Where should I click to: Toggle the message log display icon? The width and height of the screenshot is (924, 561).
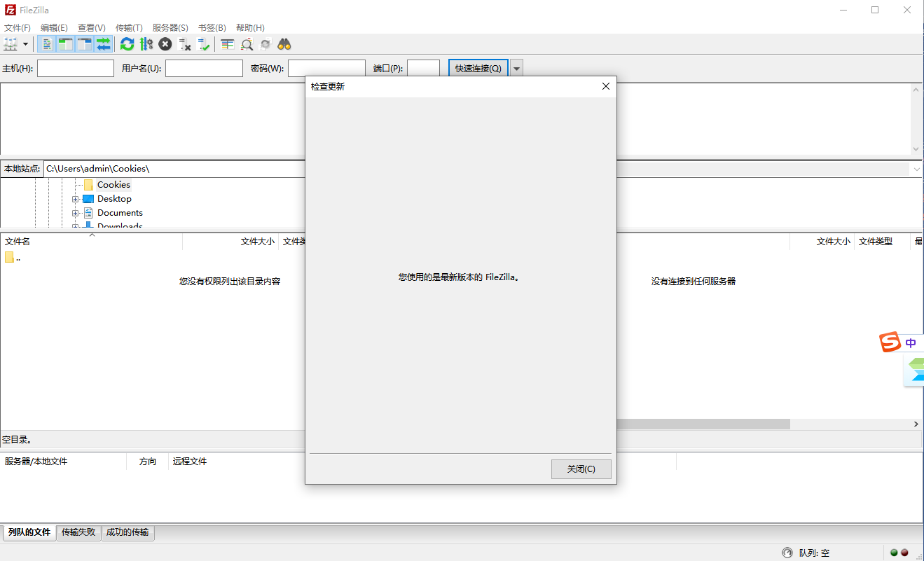coord(47,44)
